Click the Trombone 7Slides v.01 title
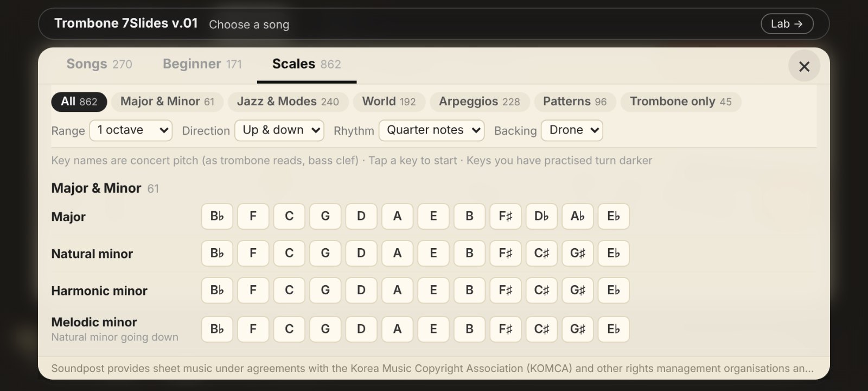 click(126, 23)
